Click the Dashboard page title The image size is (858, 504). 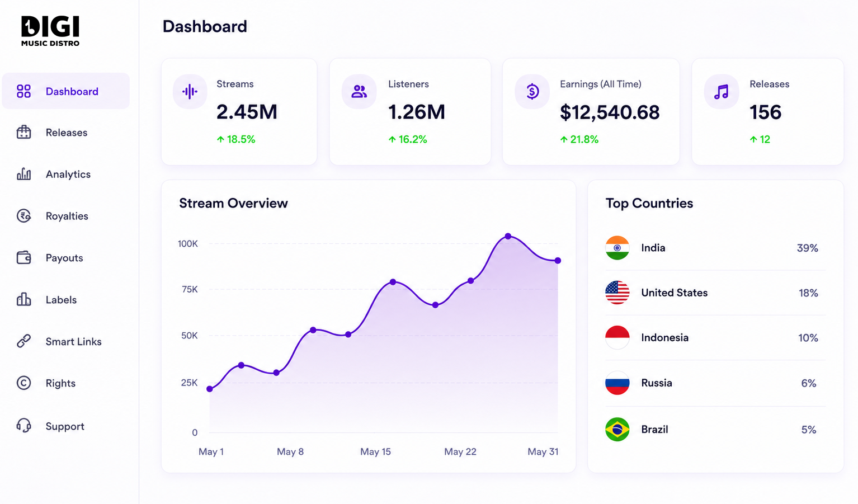pyautogui.click(x=205, y=26)
